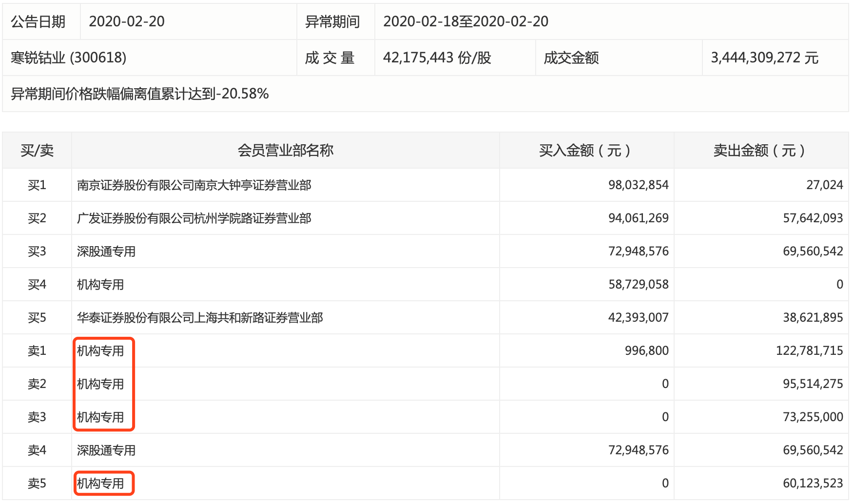Screen dimensions: 854x504
Task: Select buy amount 42,393,007
Action: (x=639, y=317)
